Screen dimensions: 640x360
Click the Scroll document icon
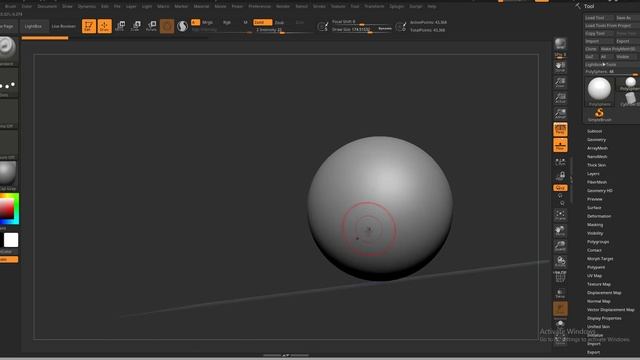pyautogui.click(x=560, y=67)
